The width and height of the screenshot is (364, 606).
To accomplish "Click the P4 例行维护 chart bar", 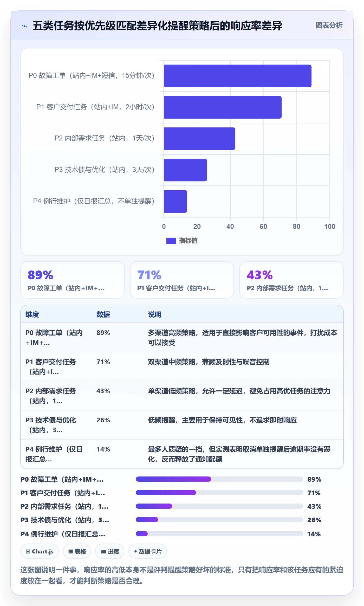I will pyautogui.click(x=175, y=201).
